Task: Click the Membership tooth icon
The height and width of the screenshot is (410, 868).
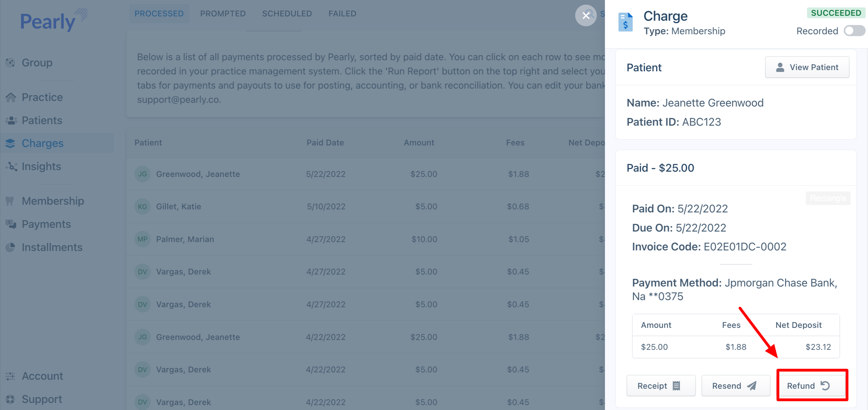Action: [10, 201]
